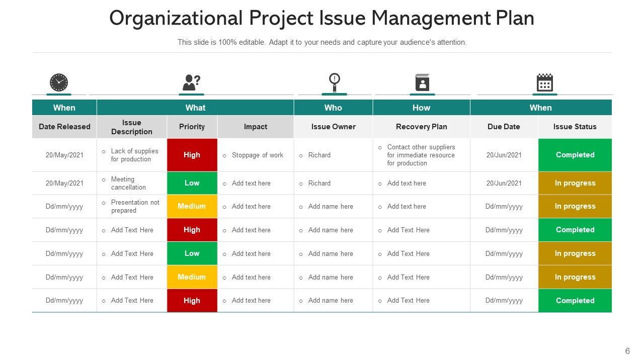Viewport: 644px width, 362px height.
Task: Click the Completed status in the first row
Action: [x=575, y=155]
